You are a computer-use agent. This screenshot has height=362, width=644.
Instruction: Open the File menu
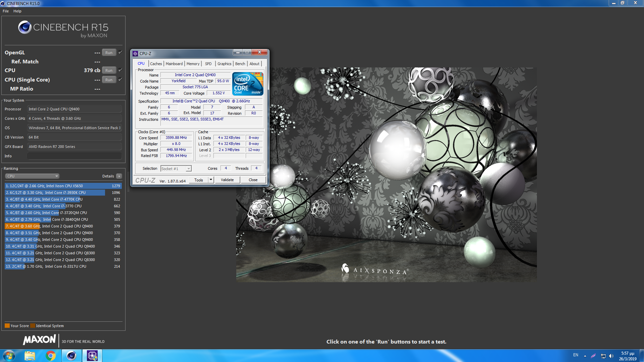[x=6, y=11]
